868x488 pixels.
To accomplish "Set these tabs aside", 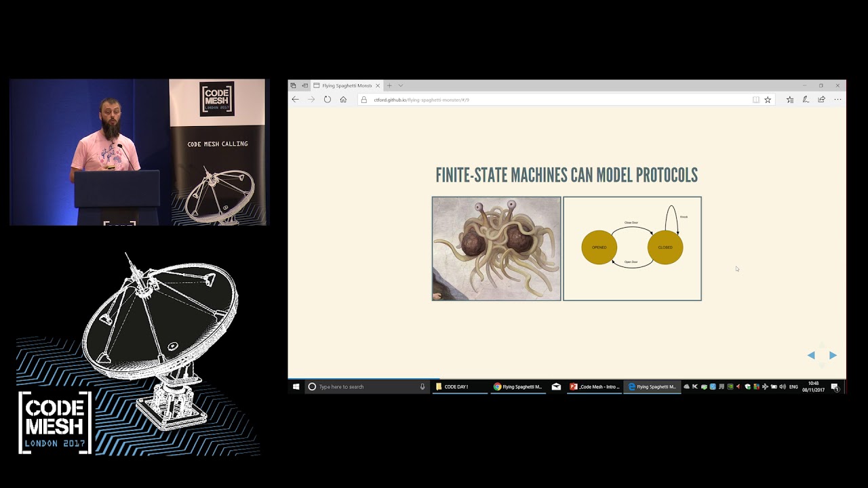I will [x=304, y=85].
